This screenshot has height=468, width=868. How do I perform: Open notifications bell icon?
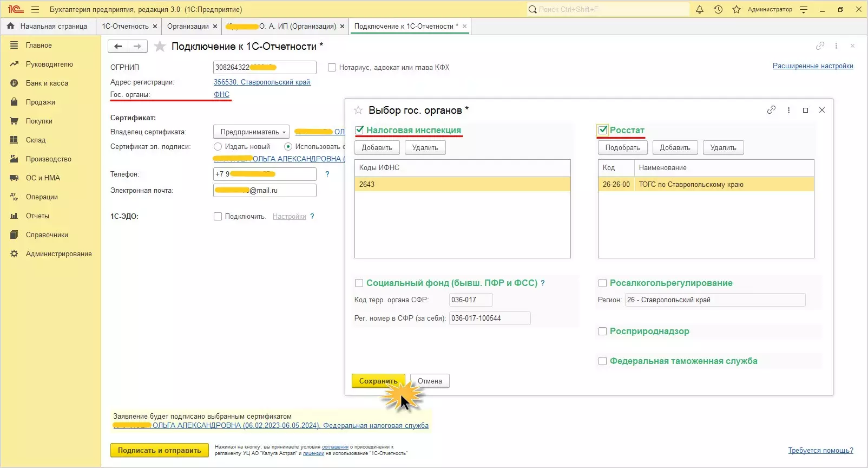[700, 9]
